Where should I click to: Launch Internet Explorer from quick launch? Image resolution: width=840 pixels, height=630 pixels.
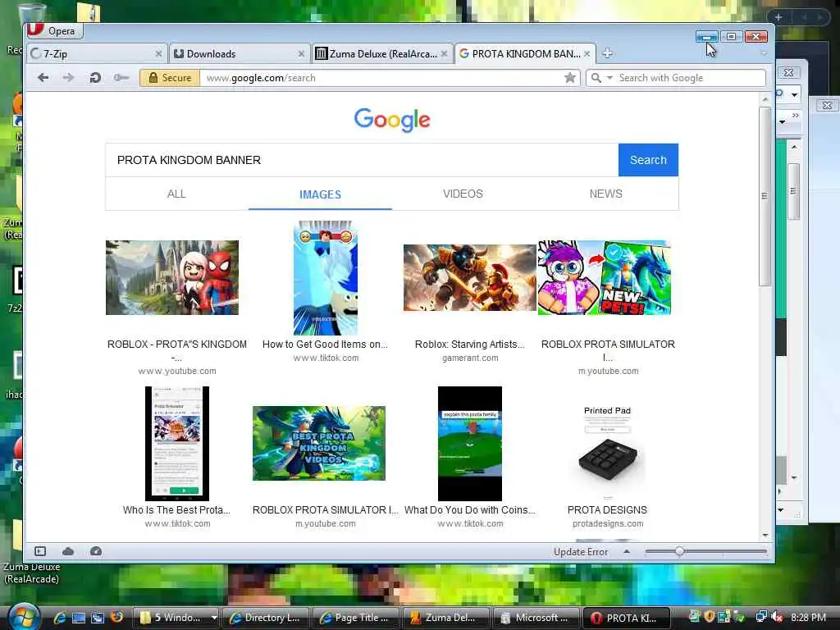[60, 618]
